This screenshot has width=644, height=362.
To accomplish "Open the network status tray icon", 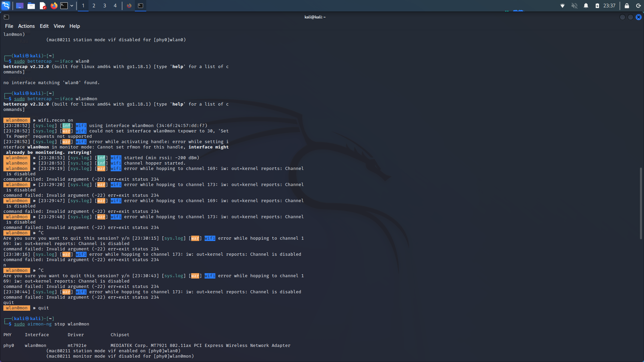I will [x=562, y=6].
